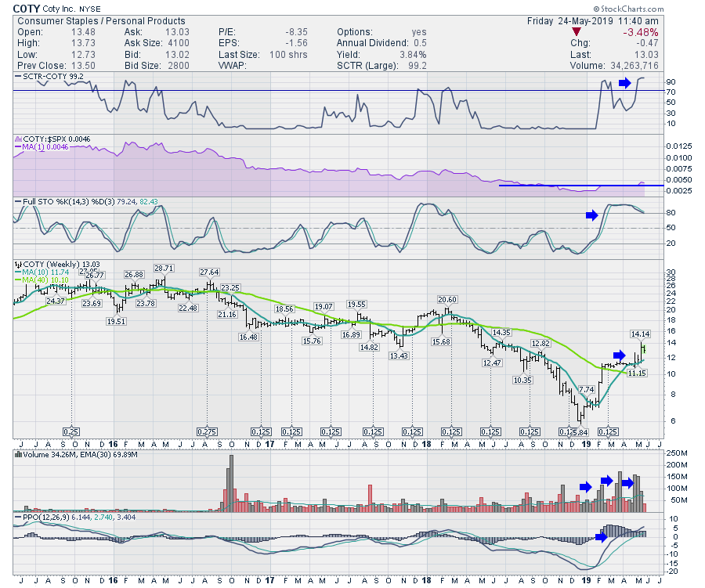Click the percent change "-3.48%"
705x588 pixels.
[640, 32]
